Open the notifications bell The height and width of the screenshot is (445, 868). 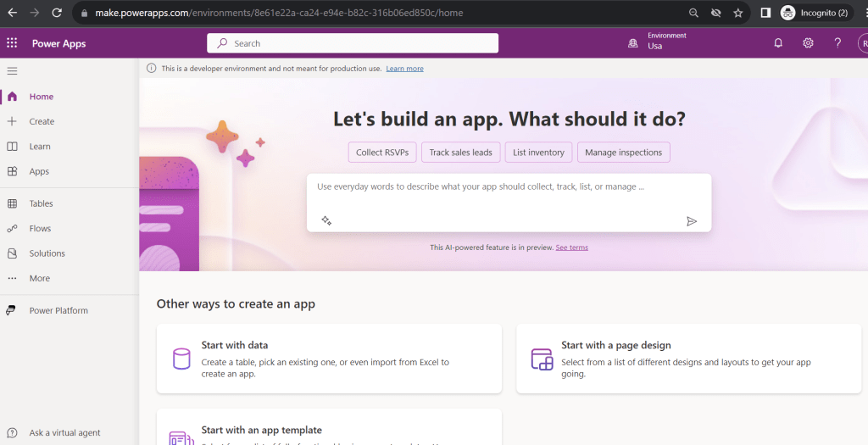778,43
